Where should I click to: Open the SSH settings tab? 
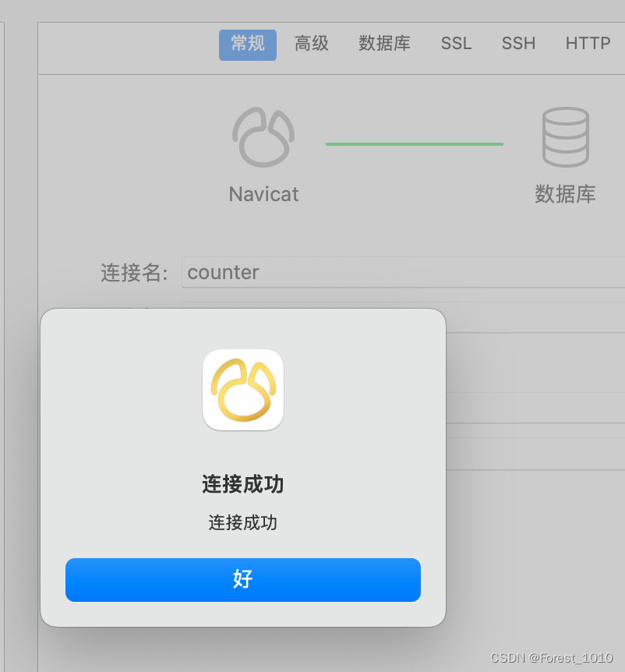[518, 44]
